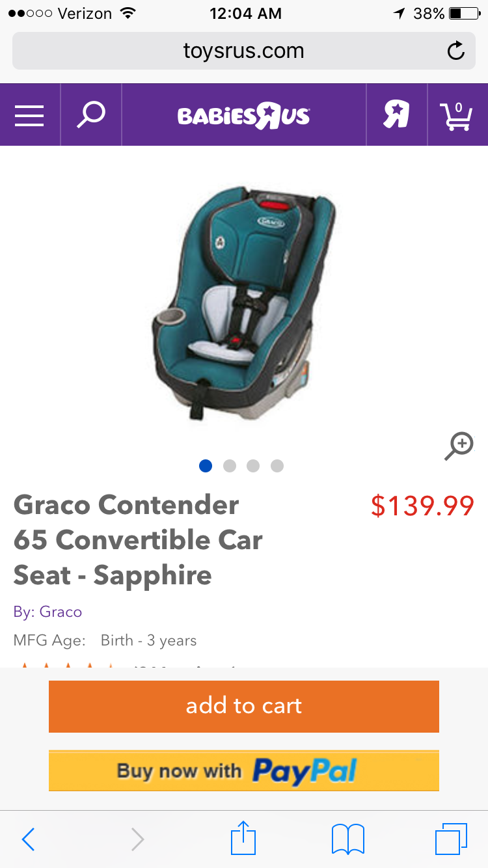
Task: Tap the zoom-in magnifier on product image
Action: 459,446
